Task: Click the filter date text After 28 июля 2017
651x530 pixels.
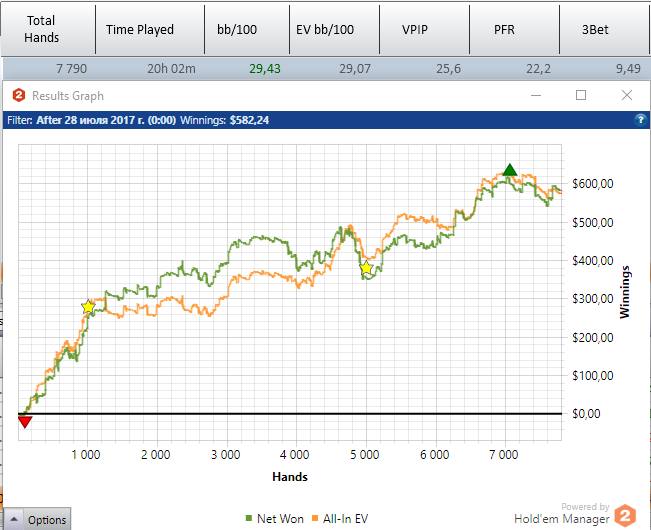Action: click(106, 120)
